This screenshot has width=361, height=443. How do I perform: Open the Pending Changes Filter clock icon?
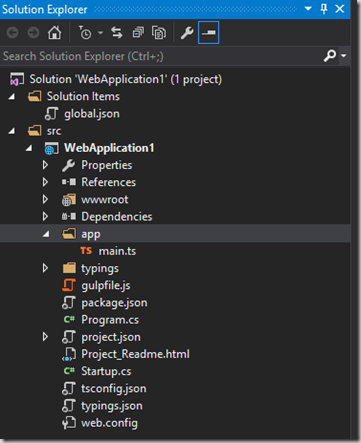85,33
